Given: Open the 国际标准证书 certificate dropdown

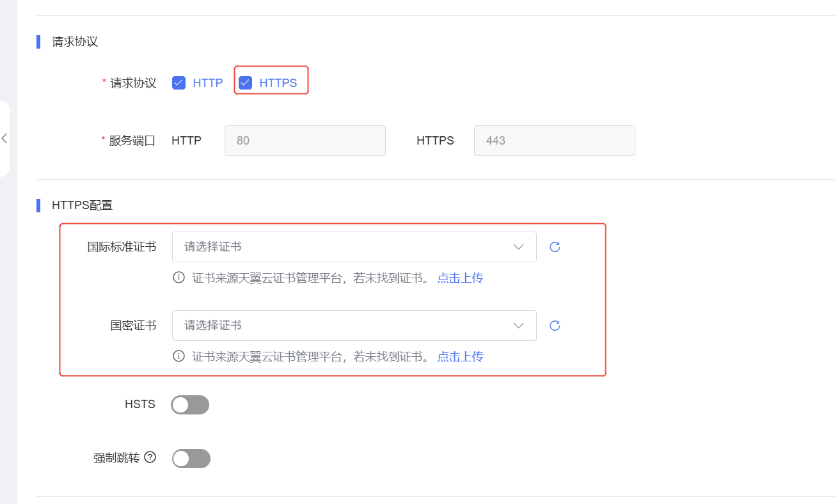Looking at the screenshot, I should (x=354, y=247).
